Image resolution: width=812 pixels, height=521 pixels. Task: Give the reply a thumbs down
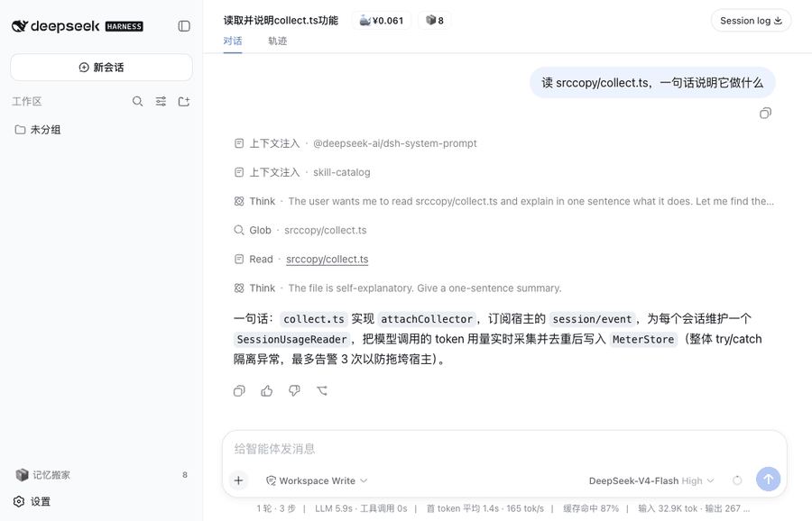click(294, 391)
